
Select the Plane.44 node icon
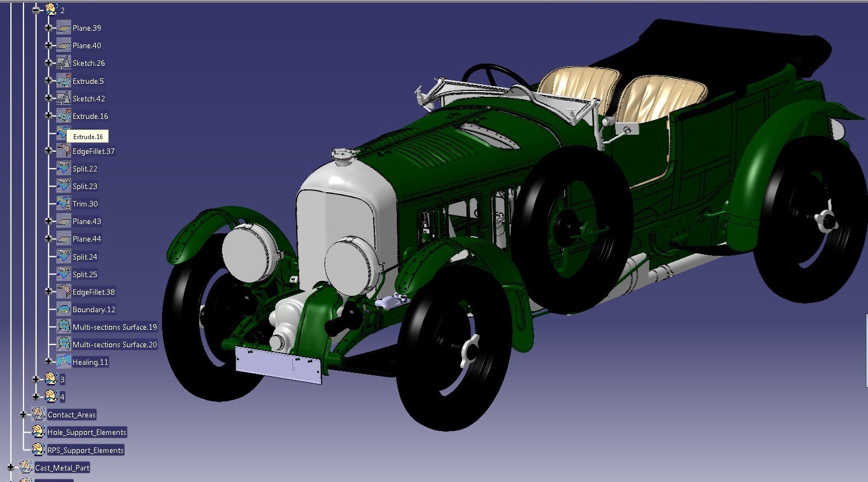(64, 238)
